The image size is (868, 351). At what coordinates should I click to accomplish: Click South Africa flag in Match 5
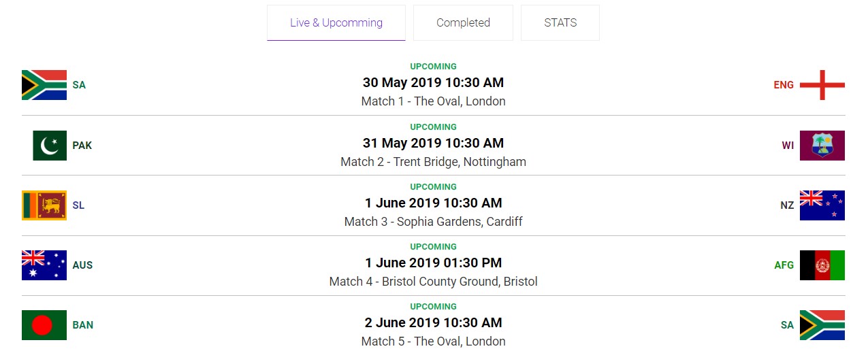[822, 325]
